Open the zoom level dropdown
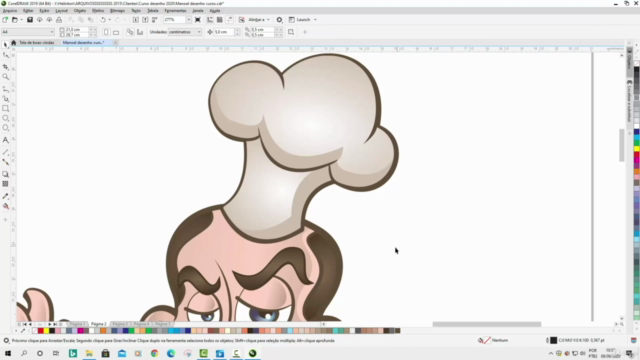This screenshot has width=640, height=360. pyautogui.click(x=188, y=20)
